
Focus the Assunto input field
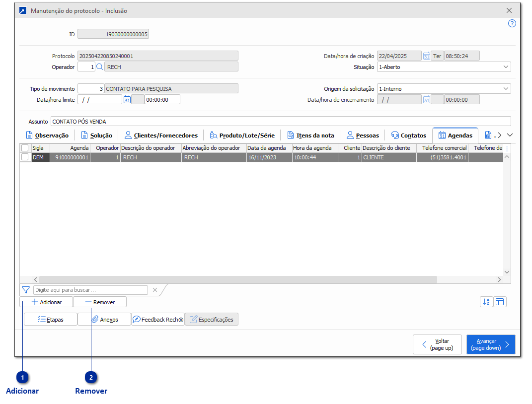281,121
